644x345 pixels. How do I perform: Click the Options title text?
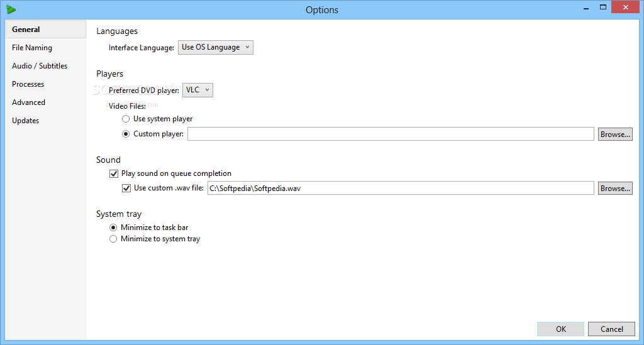pyautogui.click(x=322, y=10)
